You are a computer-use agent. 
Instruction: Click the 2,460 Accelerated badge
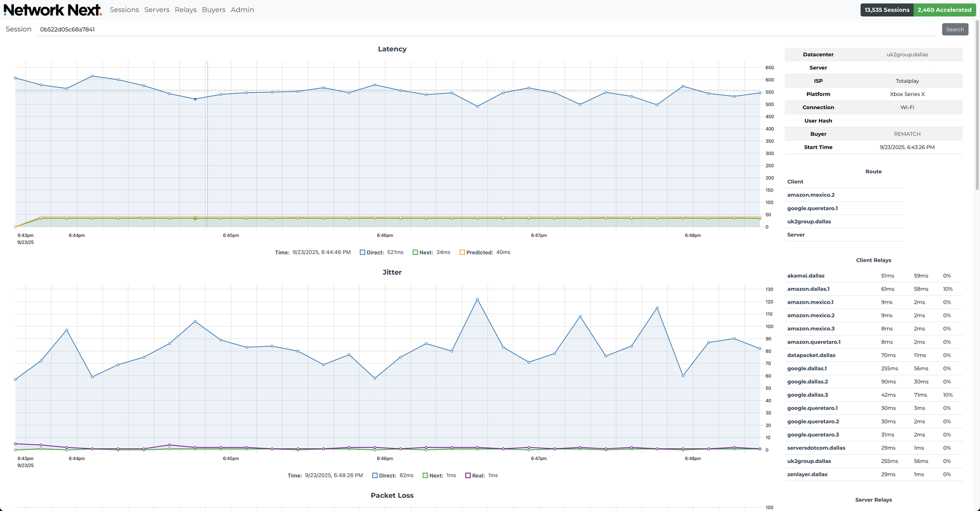(x=945, y=9)
